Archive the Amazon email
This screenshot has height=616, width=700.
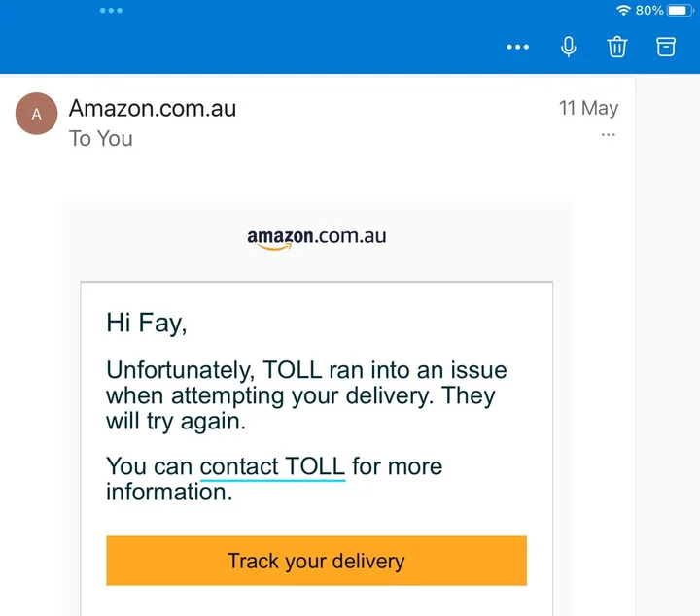click(x=666, y=47)
